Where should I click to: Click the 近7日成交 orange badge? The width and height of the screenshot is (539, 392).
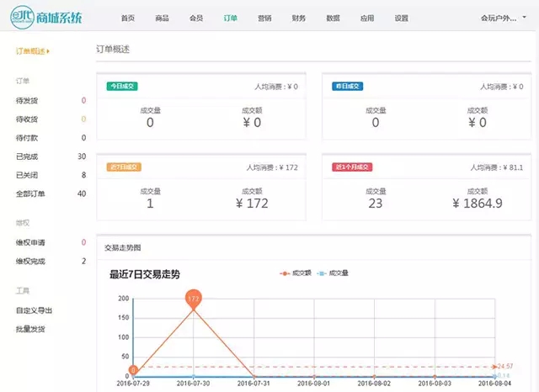(x=124, y=167)
